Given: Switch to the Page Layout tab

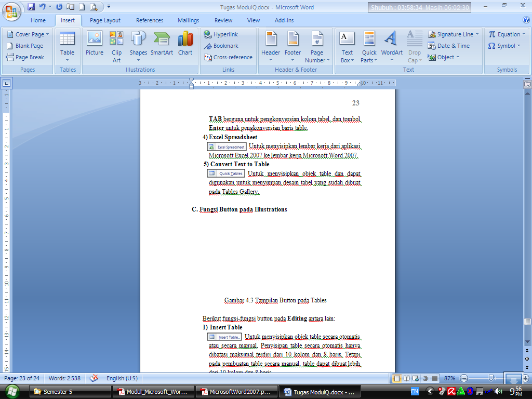Looking at the screenshot, I should (105, 20).
